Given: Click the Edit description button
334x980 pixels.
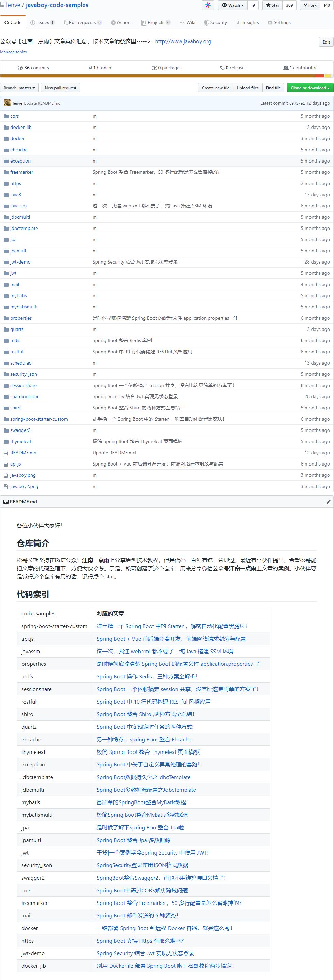Looking at the screenshot, I should [x=327, y=42].
